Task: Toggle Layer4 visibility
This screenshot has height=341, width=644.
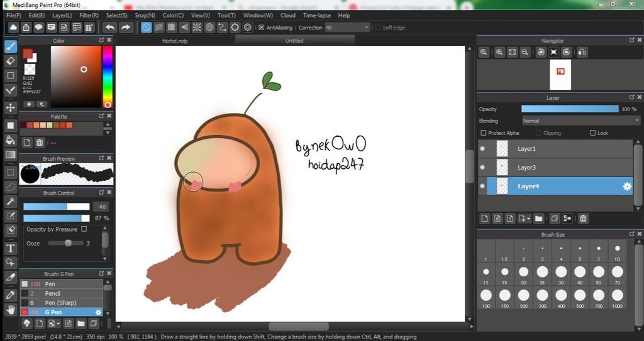Action: pyautogui.click(x=482, y=187)
